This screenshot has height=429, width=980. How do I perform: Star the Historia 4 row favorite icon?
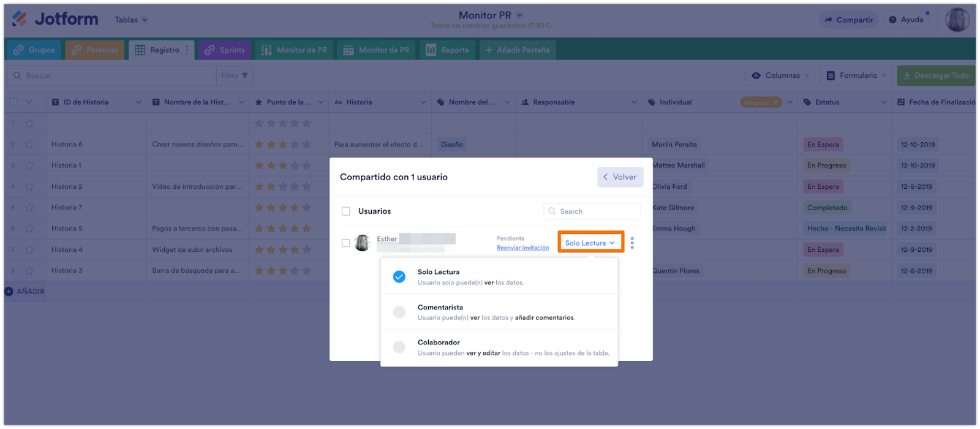click(x=29, y=249)
